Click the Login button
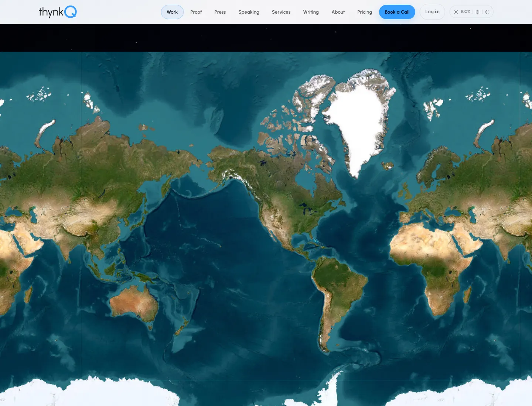This screenshot has height=406, width=532. pyautogui.click(x=432, y=12)
